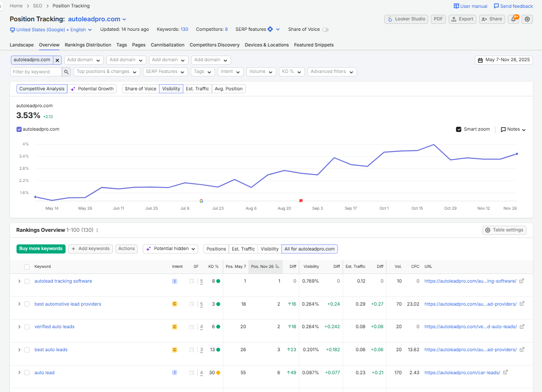The width and height of the screenshot is (542, 392).
Task: Remove the autoleadpro.com domain chip
Action: coord(57,60)
